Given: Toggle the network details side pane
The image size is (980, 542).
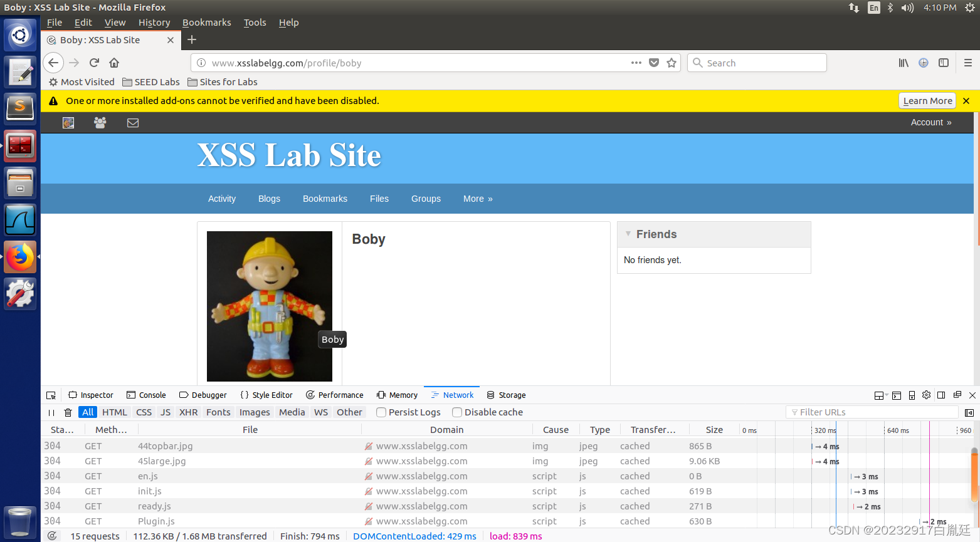Looking at the screenshot, I should (x=969, y=412).
